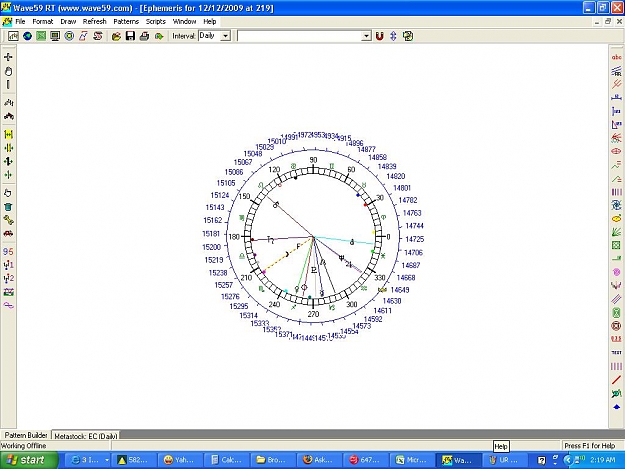This screenshot has height=469, width=625.
Task: Click the yellow ellipse tool on the right toolbar
Action: [616, 219]
